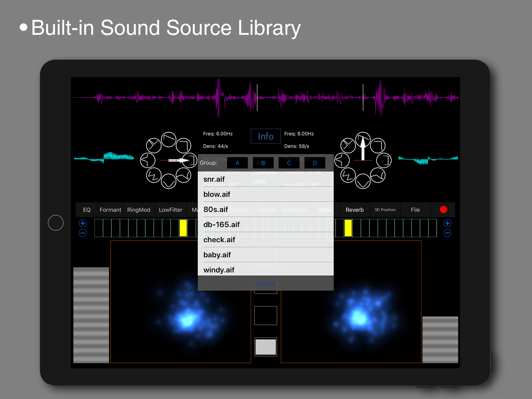The height and width of the screenshot is (399, 532).
Task: Pick the bell-curve shape in left wave dial
Action: click(148, 160)
